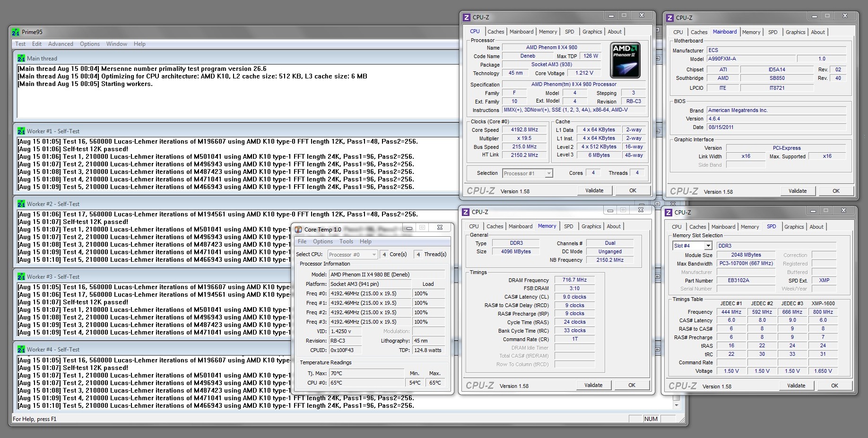The width and height of the screenshot is (868, 438).
Task: Click the processor Name field AMD Phenom II X4 980
Action: pos(551,47)
